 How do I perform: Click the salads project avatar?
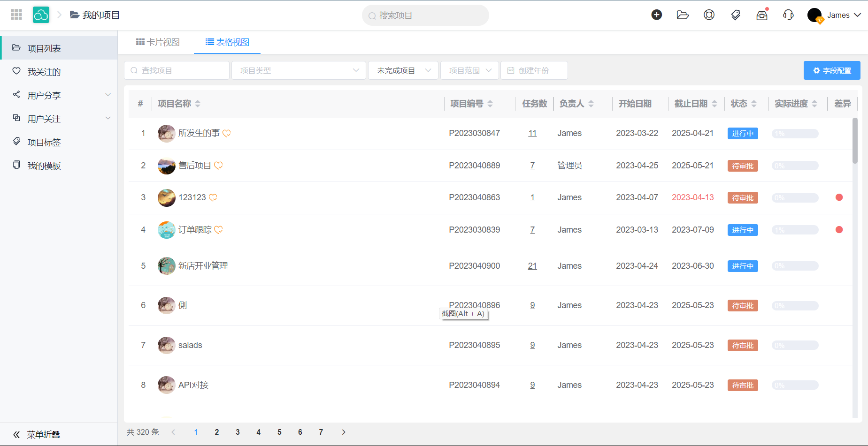point(167,345)
